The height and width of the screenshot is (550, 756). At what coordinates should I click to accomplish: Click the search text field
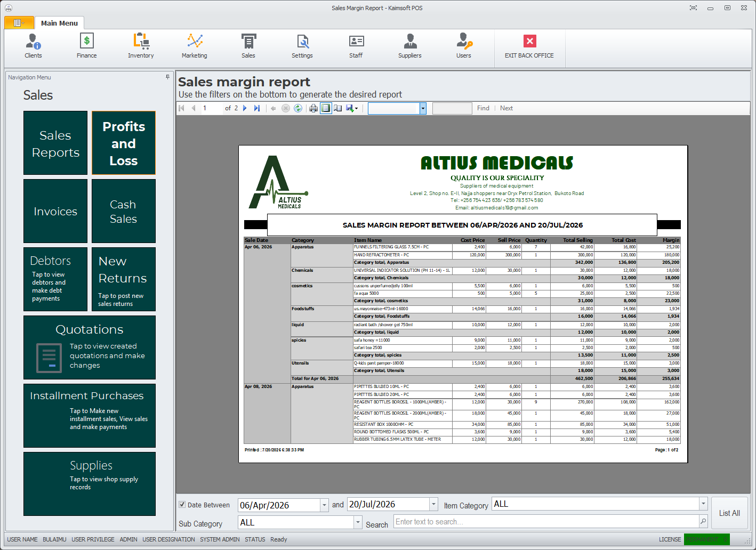546,522
